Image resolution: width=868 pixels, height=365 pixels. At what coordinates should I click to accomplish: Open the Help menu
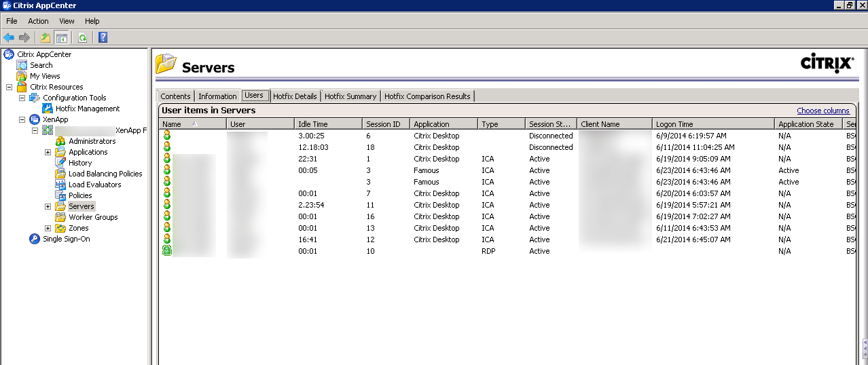click(92, 21)
